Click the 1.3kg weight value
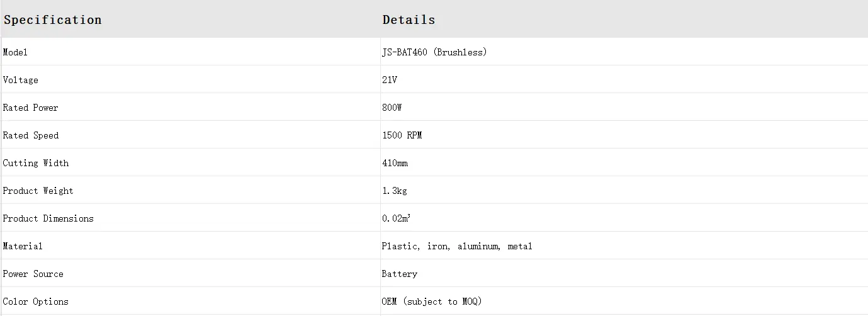The width and height of the screenshot is (868, 316). click(x=395, y=191)
